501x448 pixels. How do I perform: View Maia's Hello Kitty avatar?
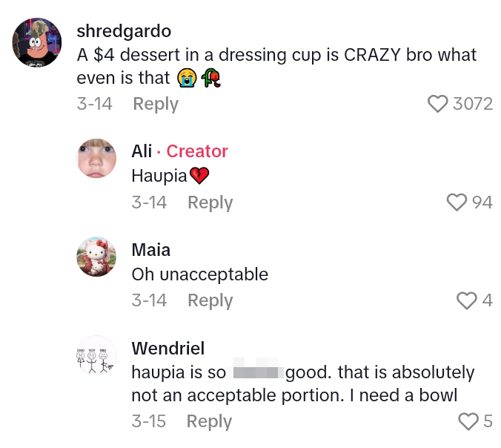coord(96,257)
